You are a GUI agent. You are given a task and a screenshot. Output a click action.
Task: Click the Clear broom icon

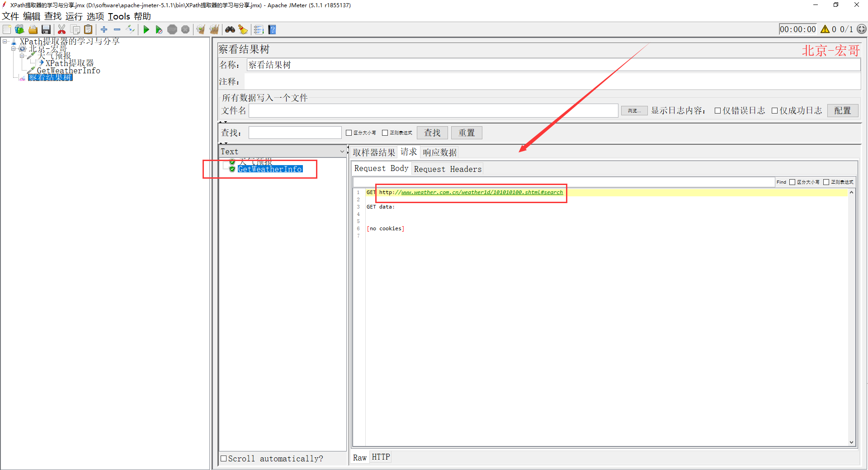click(200, 29)
